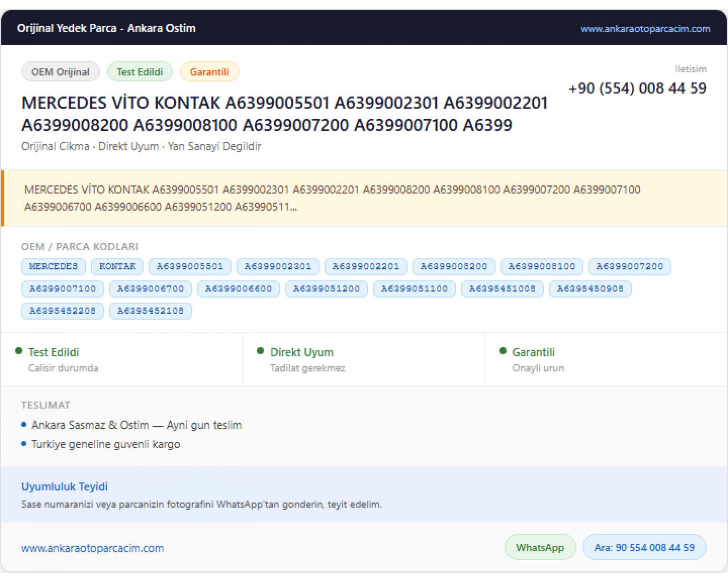728x582 pixels.
Task: Select the OEM Orijinal badge
Action: pos(61,72)
